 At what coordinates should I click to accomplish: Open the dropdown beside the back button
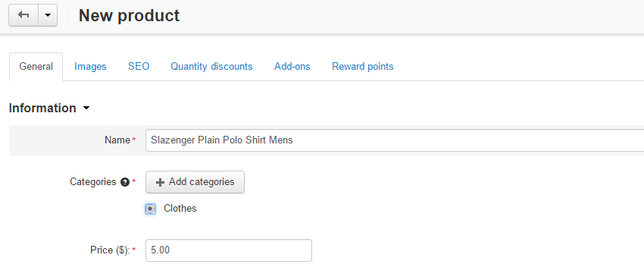tap(48, 15)
